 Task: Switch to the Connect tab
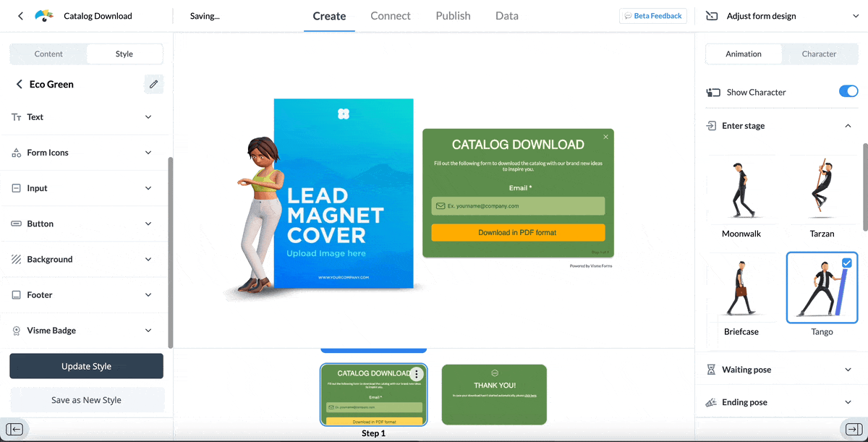coord(390,15)
